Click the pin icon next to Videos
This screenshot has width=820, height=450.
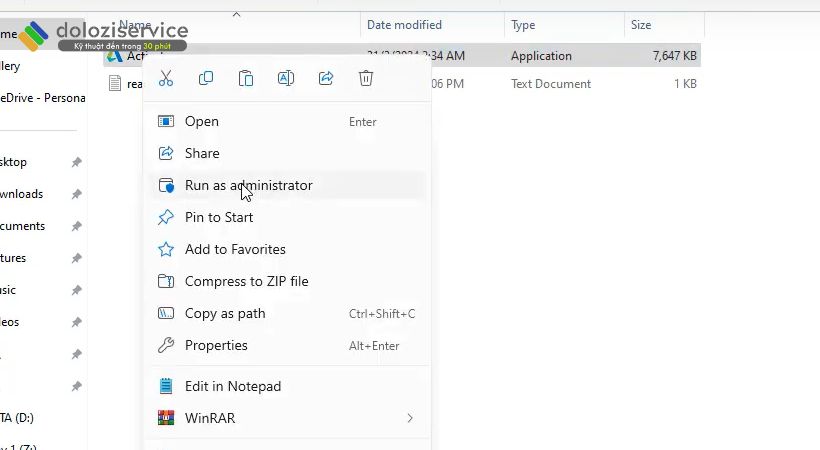point(77,322)
